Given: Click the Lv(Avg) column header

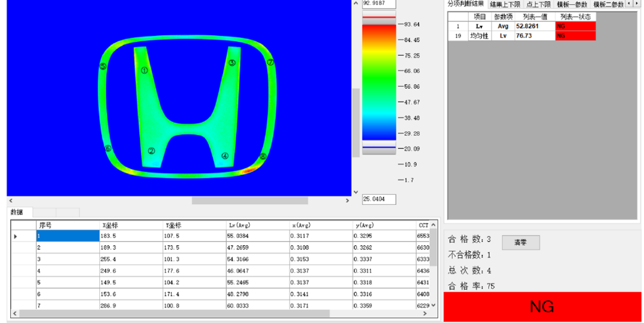Looking at the screenshot, I should pos(239,225).
